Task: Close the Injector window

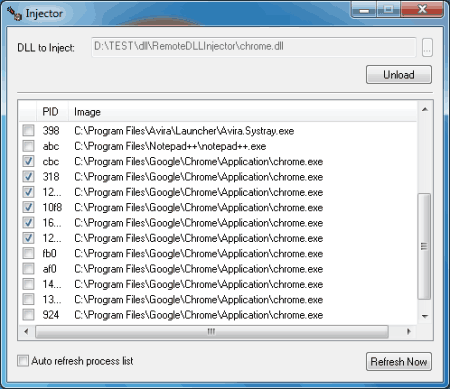Action: coord(422,9)
